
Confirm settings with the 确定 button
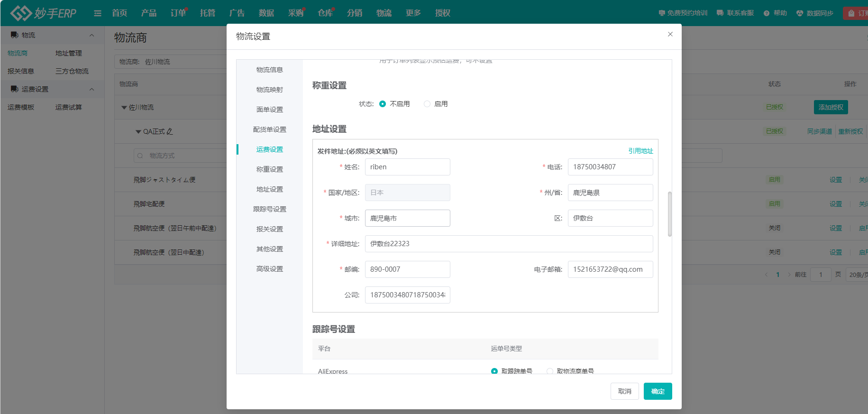(x=658, y=391)
